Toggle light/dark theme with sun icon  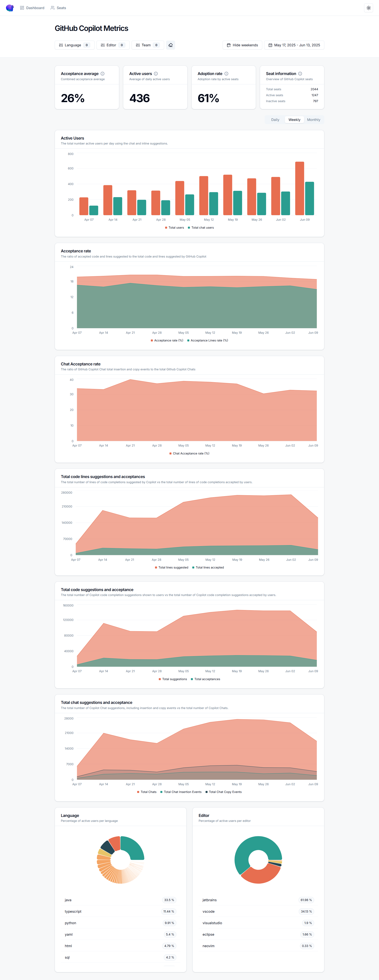(368, 8)
